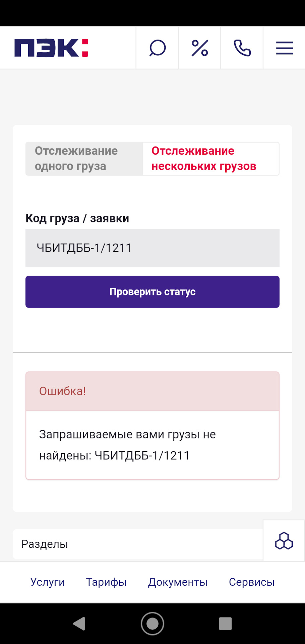Open the Документы link

tap(178, 582)
